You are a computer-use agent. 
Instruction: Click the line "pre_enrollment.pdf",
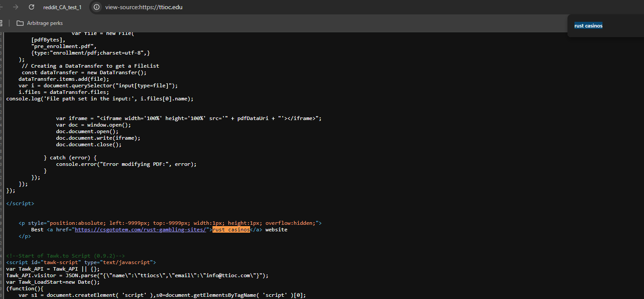pos(63,46)
